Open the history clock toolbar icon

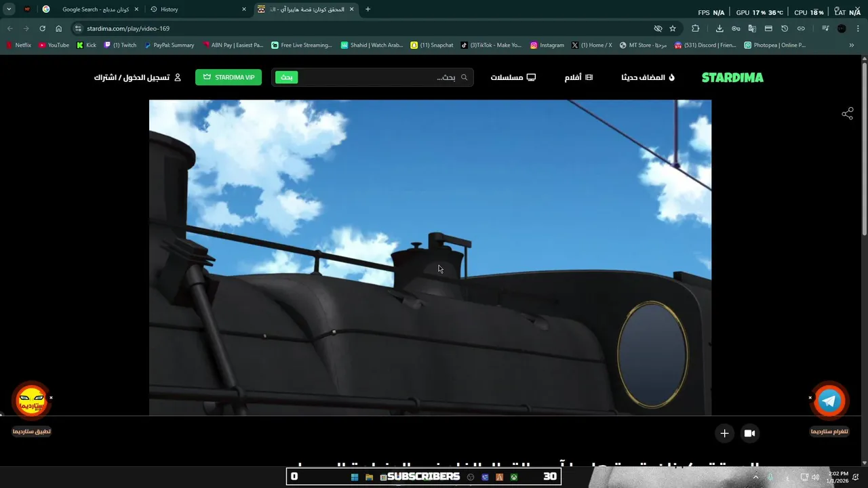(x=785, y=28)
